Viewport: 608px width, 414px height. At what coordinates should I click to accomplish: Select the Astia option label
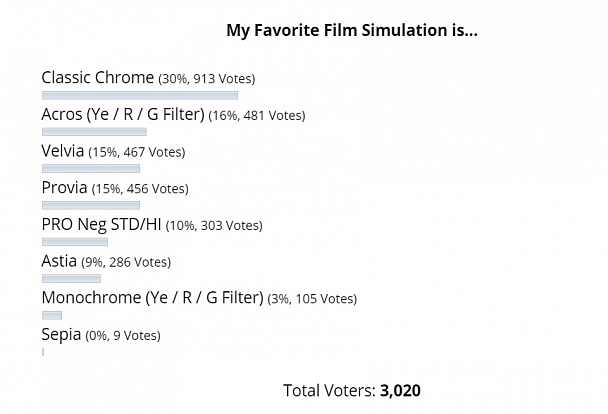(59, 261)
